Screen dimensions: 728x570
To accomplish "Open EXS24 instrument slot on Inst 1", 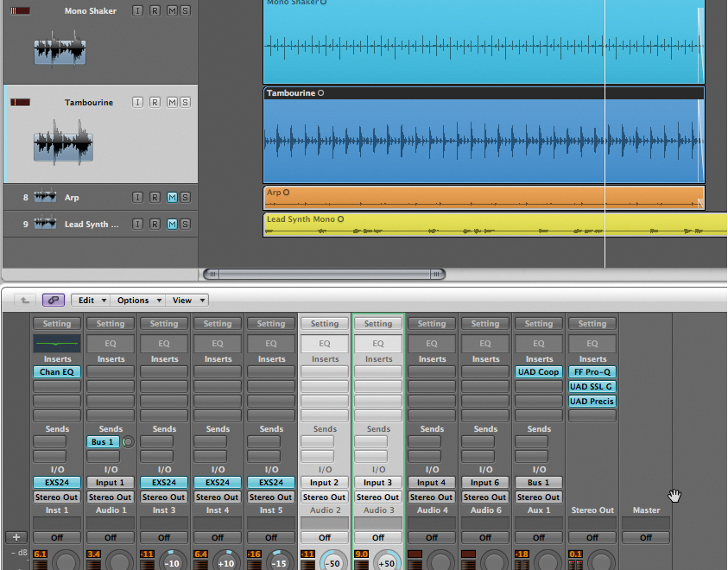I will point(57,482).
